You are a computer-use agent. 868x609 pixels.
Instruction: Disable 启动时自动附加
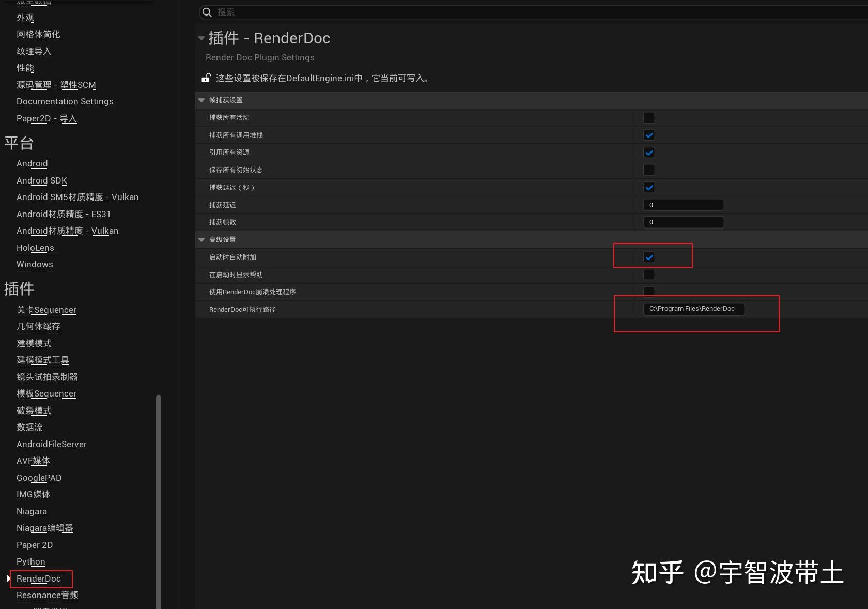click(x=649, y=257)
